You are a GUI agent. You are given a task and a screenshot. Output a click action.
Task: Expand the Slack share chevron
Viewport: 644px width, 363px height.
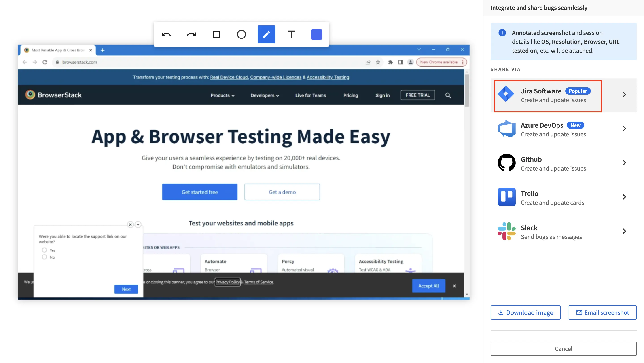pyautogui.click(x=624, y=231)
